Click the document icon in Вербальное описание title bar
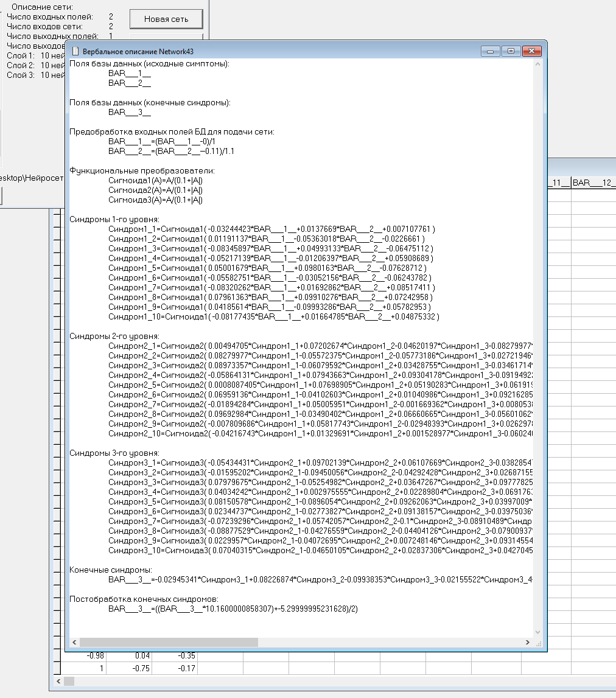Image resolution: width=616 pixels, height=698 pixels. pos(75,51)
